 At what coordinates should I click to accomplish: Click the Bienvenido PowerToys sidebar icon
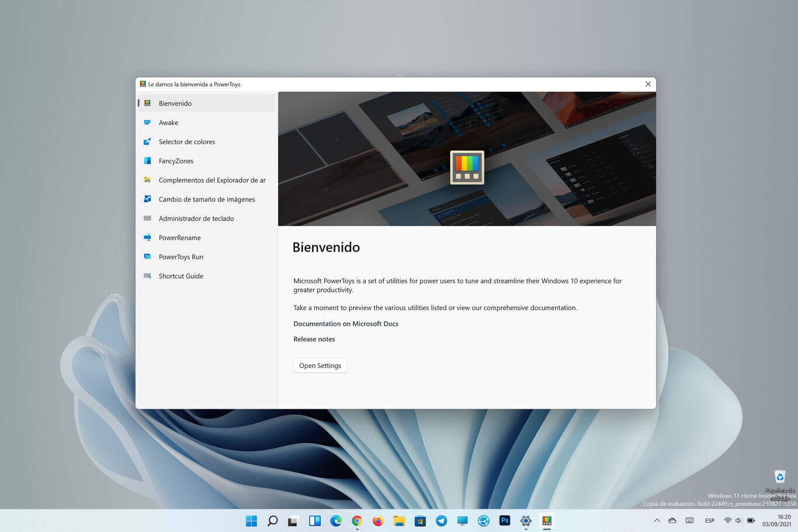pyautogui.click(x=147, y=103)
